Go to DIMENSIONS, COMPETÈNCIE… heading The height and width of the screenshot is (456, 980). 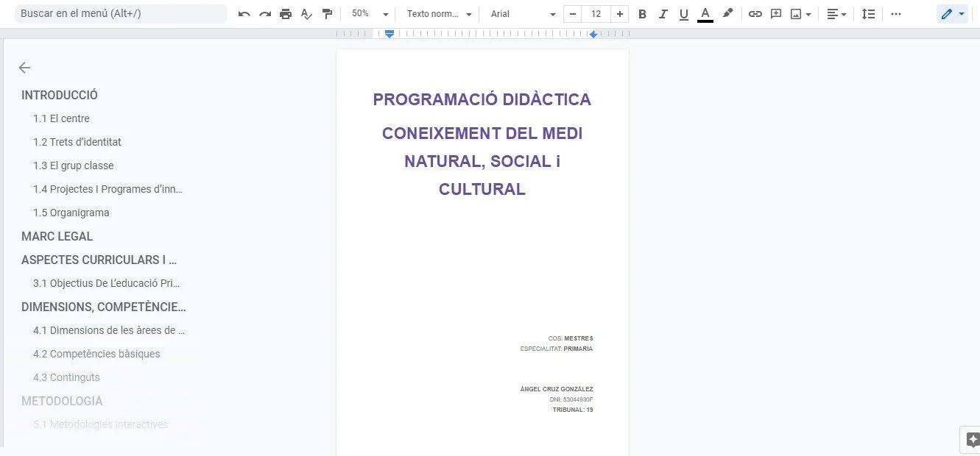[x=104, y=307]
